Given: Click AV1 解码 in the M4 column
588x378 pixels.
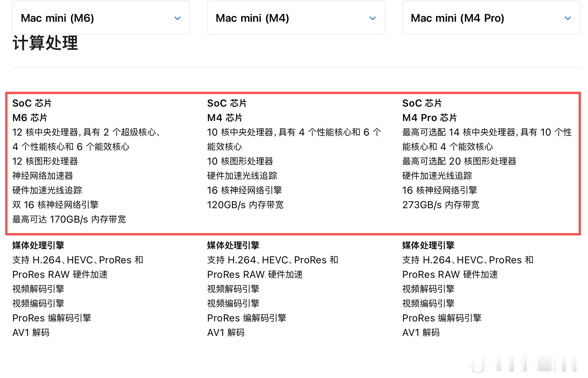Looking at the screenshot, I should pyautogui.click(x=226, y=332).
